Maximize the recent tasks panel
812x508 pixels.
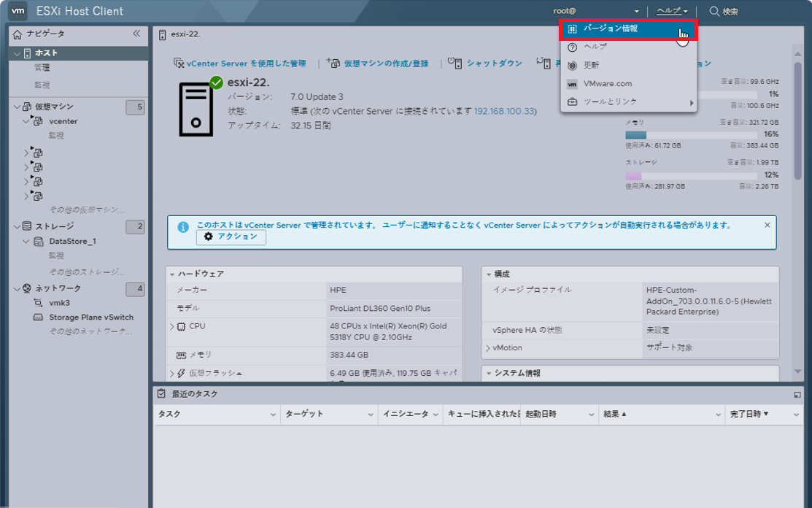point(797,395)
